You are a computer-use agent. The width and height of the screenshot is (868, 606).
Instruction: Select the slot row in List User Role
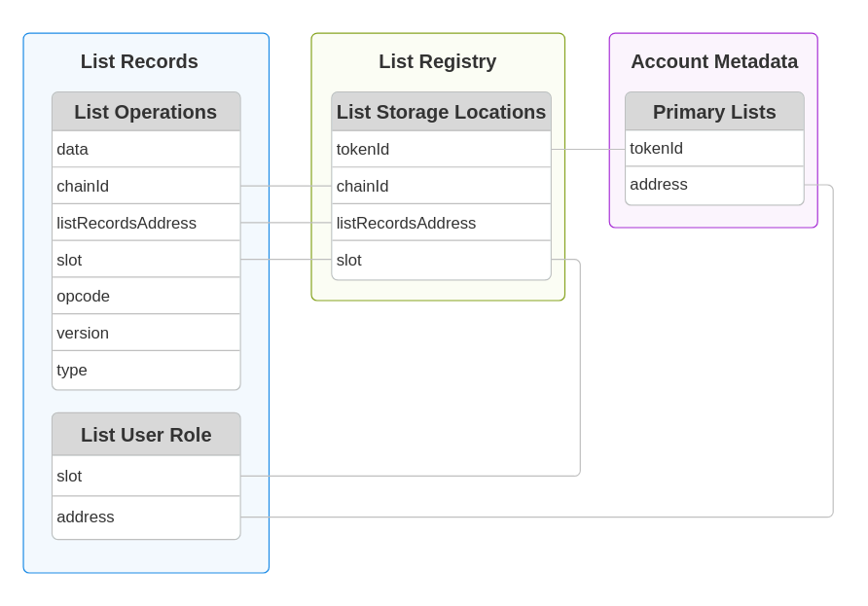[x=145, y=476]
